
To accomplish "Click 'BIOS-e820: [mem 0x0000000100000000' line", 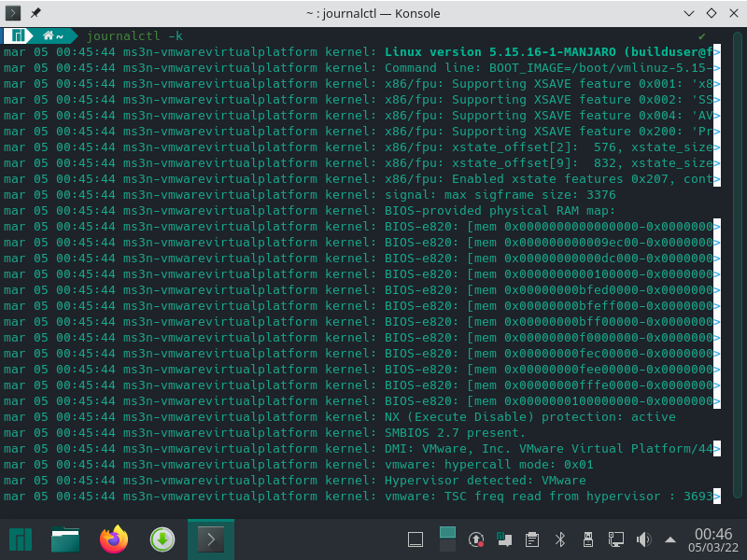I will click(361, 401).
